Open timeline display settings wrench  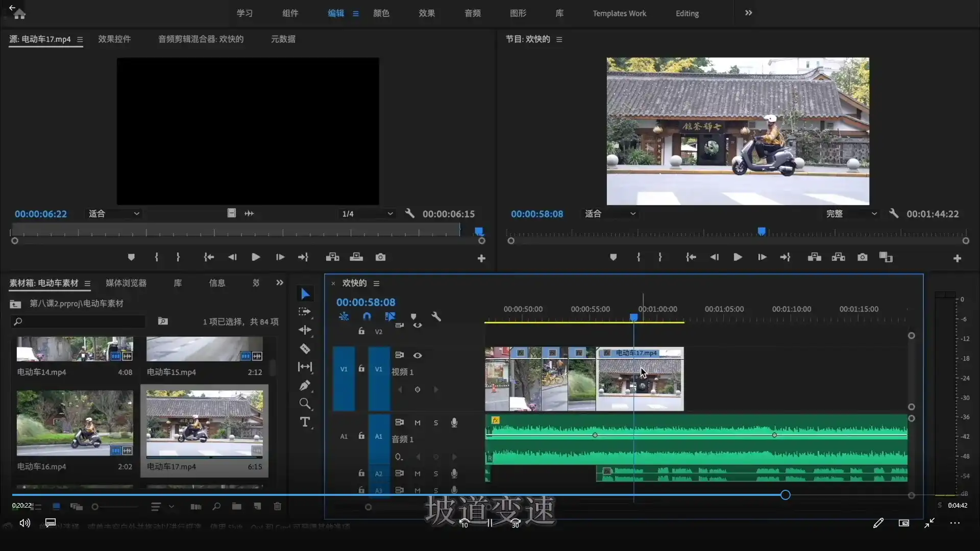click(436, 316)
